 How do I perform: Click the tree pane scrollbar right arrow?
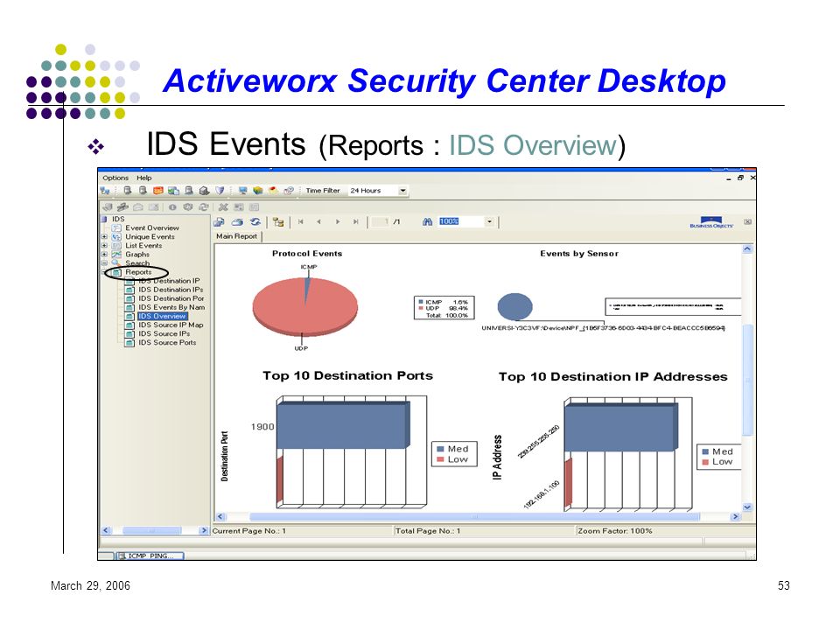point(203,530)
